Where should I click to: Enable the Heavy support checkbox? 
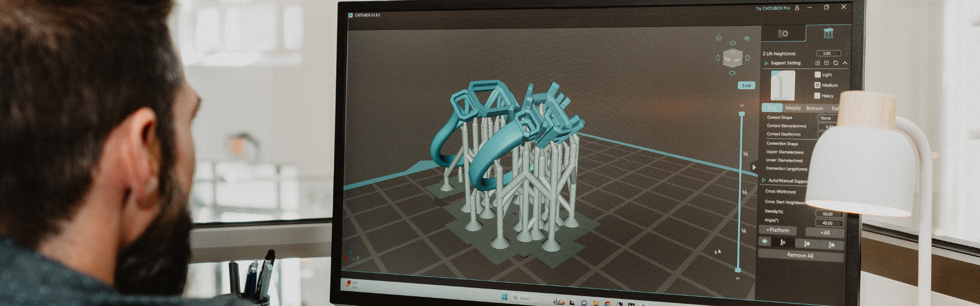click(817, 96)
